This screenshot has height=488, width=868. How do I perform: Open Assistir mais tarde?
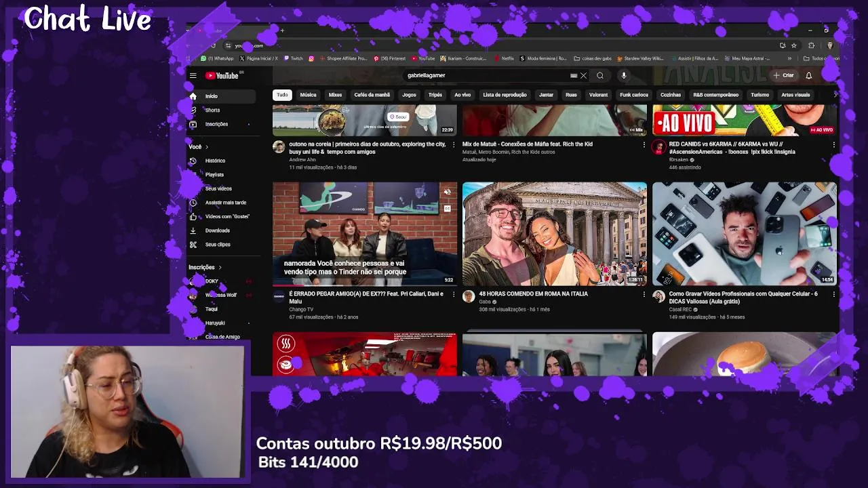pos(225,203)
